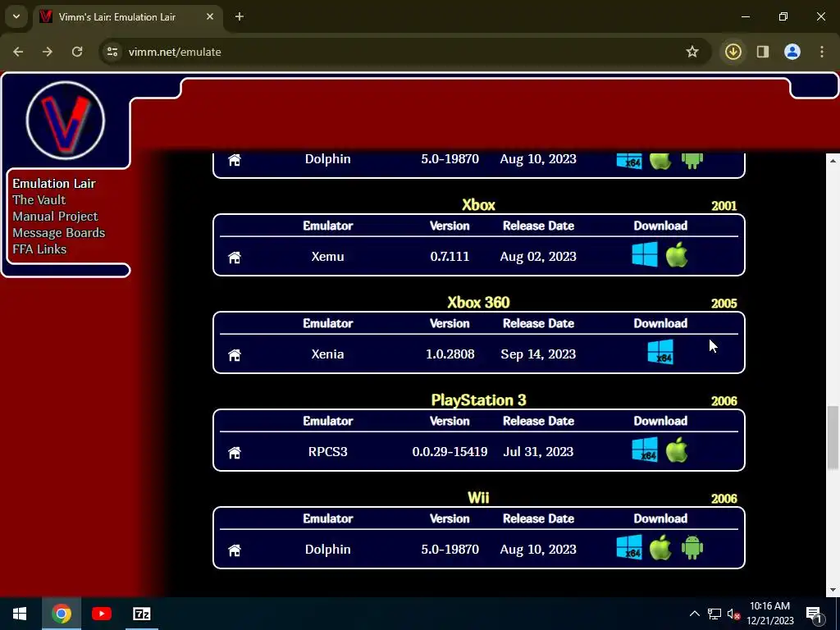Click scrollbar down arrow
Viewport: 840px width, 630px height.
click(833, 591)
